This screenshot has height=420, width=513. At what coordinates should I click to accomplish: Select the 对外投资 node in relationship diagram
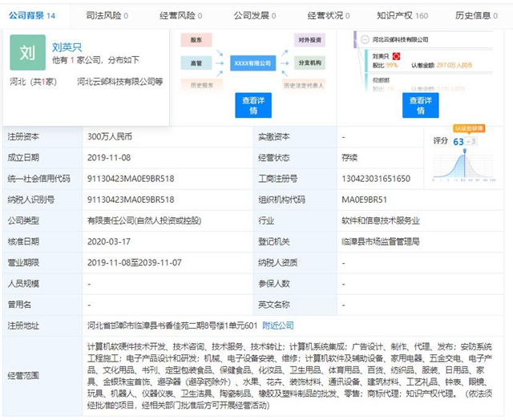(309, 38)
